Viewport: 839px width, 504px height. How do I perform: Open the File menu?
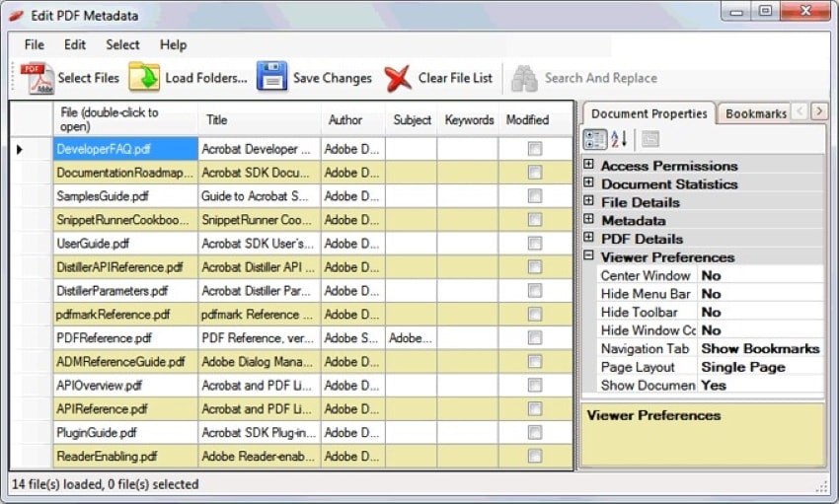(35, 45)
